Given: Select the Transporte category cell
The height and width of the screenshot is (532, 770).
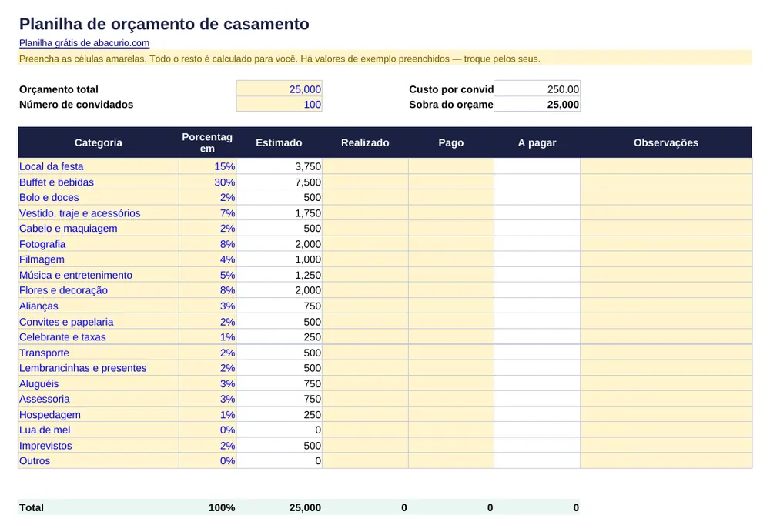Looking at the screenshot, I should coord(99,353).
